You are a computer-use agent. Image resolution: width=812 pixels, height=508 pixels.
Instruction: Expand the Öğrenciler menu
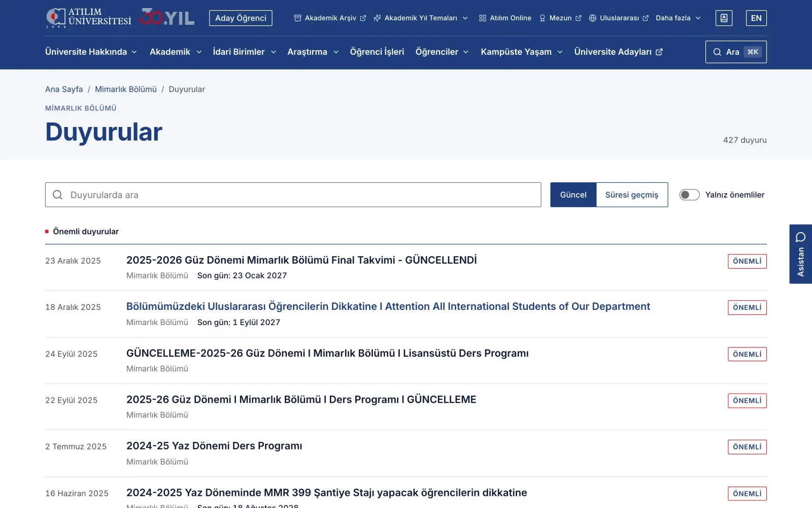pyautogui.click(x=442, y=52)
